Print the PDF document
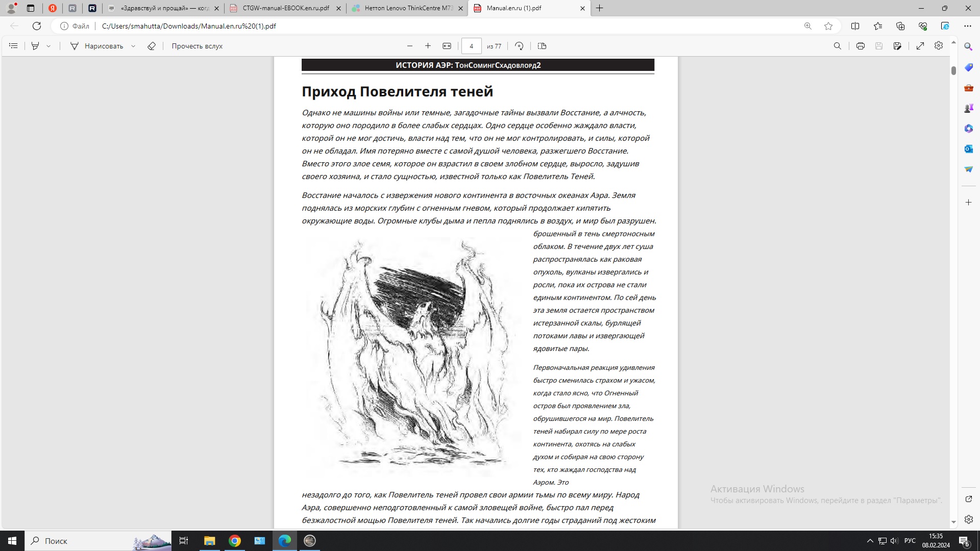Viewport: 980px width, 551px height. (x=861, y=46)
